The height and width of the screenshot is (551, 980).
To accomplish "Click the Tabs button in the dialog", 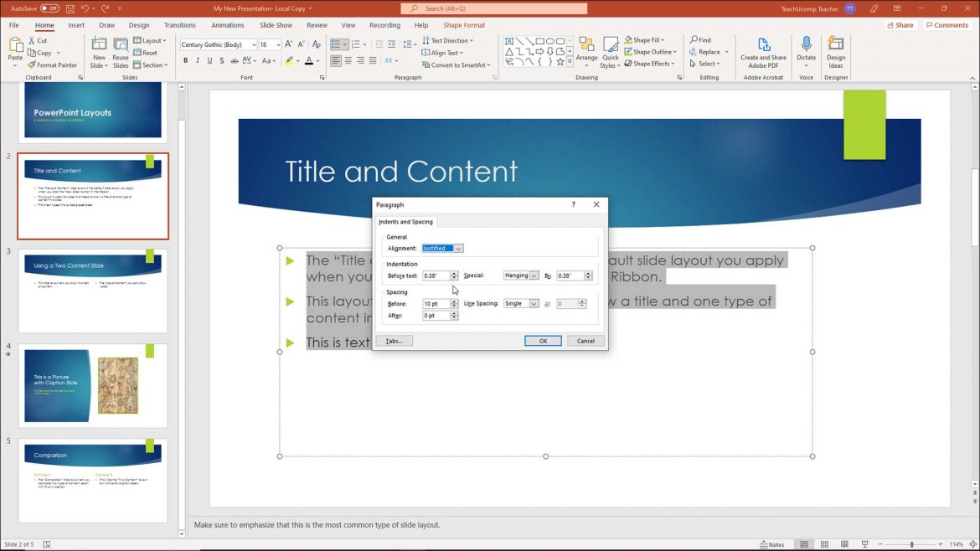I will (394, 341).
